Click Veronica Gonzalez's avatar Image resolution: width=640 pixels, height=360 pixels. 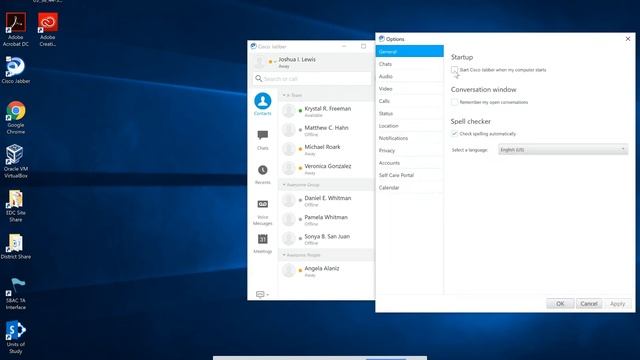point(289,168)
